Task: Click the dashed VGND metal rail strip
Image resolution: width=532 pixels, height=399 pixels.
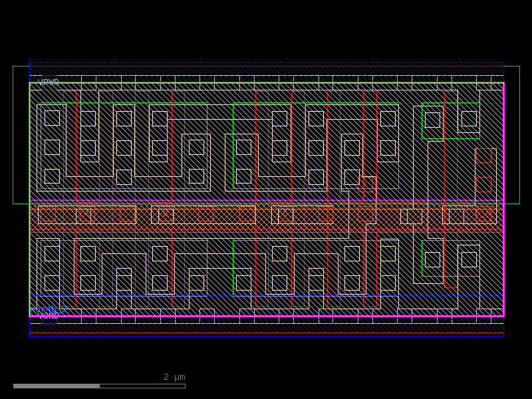Action: pos(199,319)
